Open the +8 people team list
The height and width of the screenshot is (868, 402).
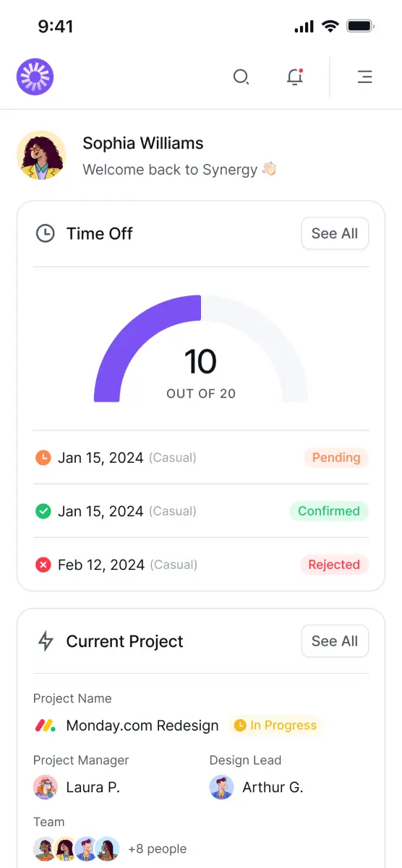point(157,849)
